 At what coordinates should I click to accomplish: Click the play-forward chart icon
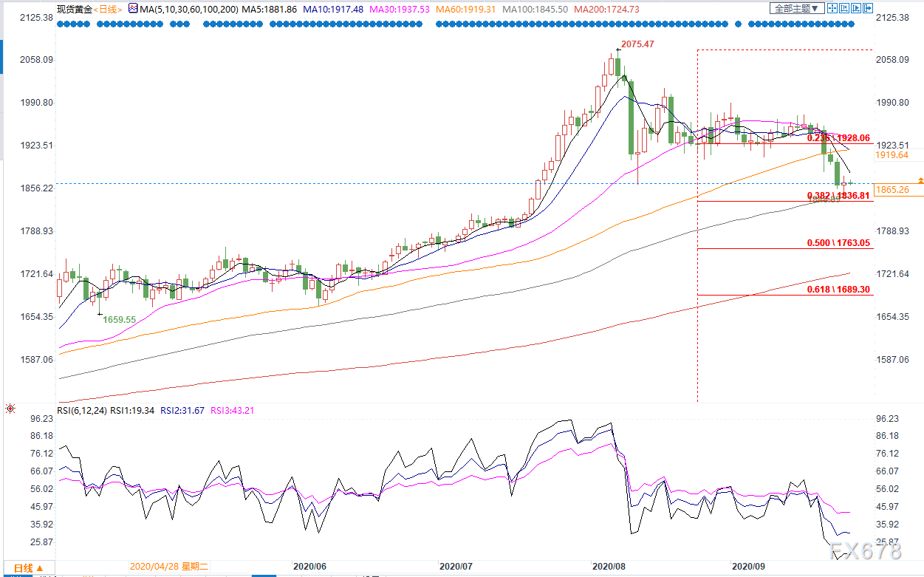pos(856,8)
